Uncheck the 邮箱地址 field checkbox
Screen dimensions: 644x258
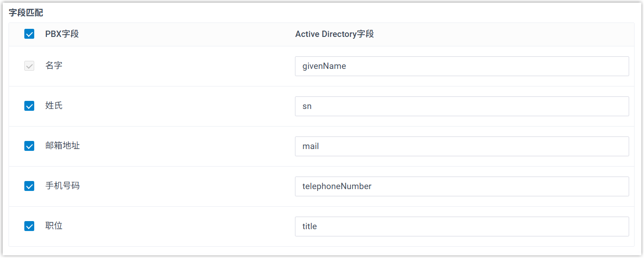29,146
